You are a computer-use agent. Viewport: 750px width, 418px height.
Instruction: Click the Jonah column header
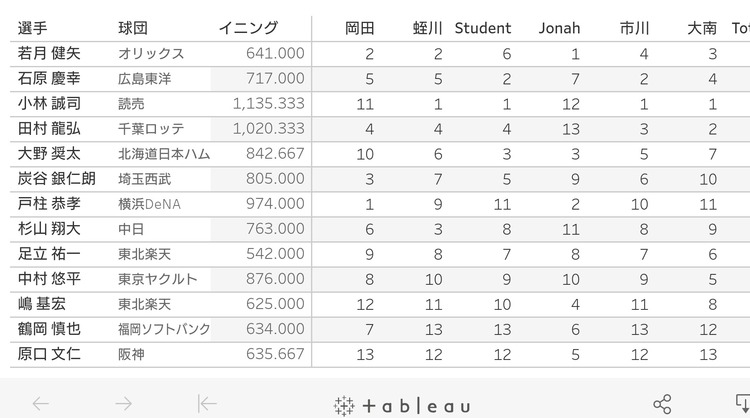point(559,28)
